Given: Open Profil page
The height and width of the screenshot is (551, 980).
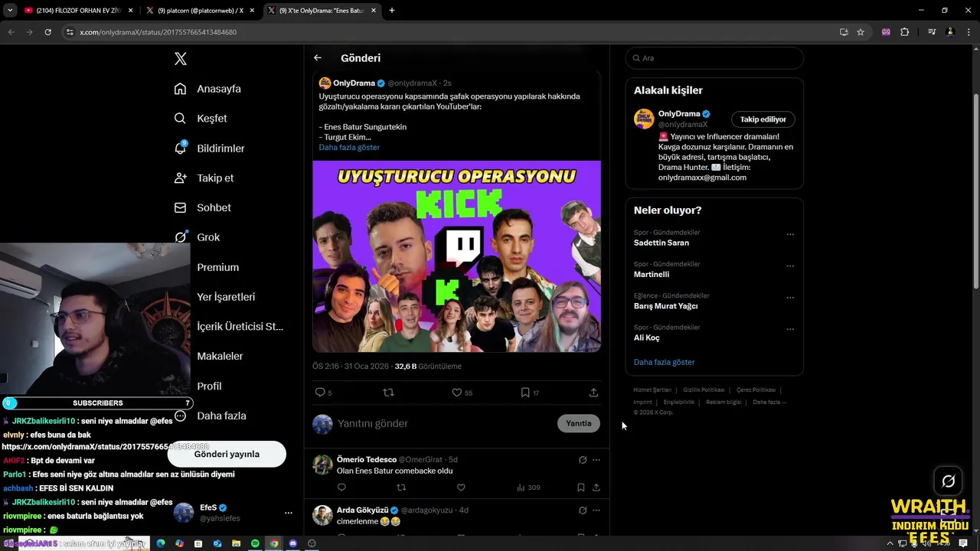Looking at the screenshot, I should (209, 386).
